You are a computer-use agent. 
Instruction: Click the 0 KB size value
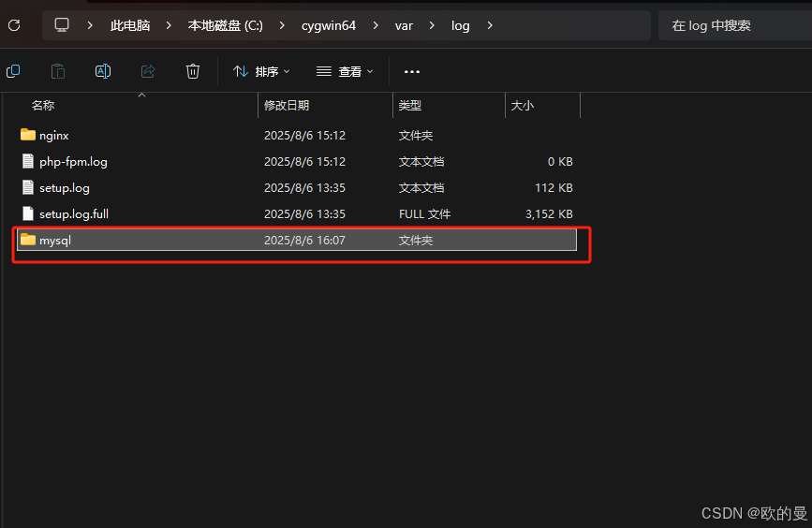coord(560,162)
